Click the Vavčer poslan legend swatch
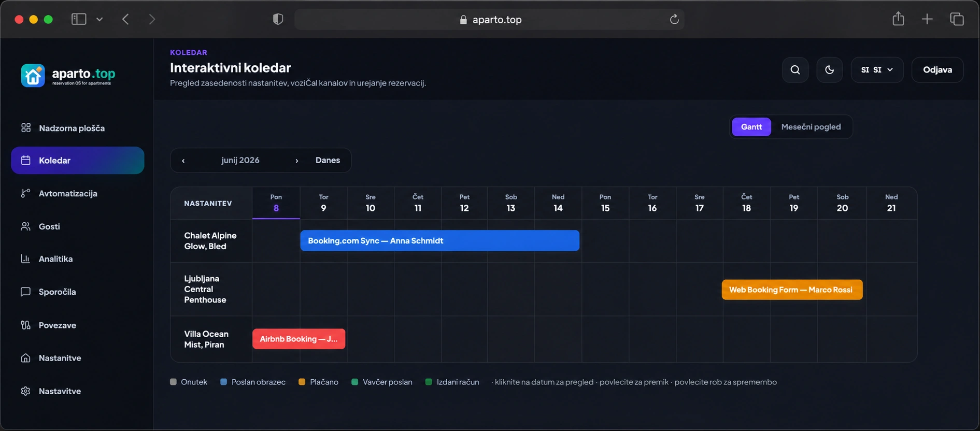The image size is (980, 431). (354, 382)
